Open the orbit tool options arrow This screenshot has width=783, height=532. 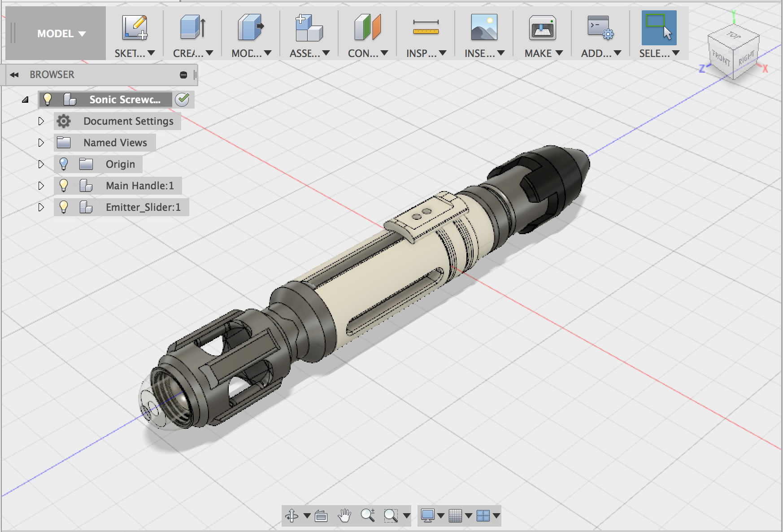pos(307,516)
